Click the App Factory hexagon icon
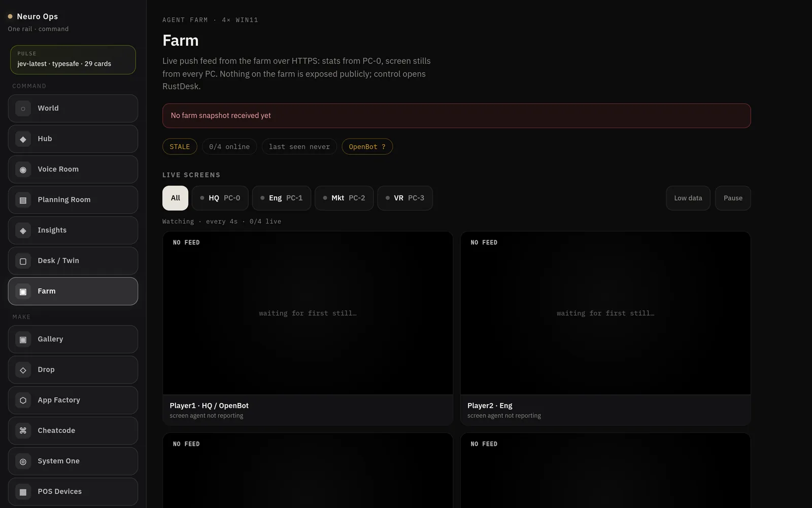Screen dimensions: 812x508 [x=23, y=400]
